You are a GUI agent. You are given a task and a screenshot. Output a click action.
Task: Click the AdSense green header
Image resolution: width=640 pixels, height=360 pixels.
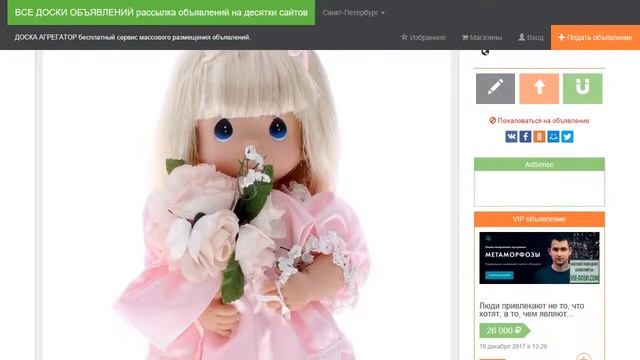tap(539, 164)
